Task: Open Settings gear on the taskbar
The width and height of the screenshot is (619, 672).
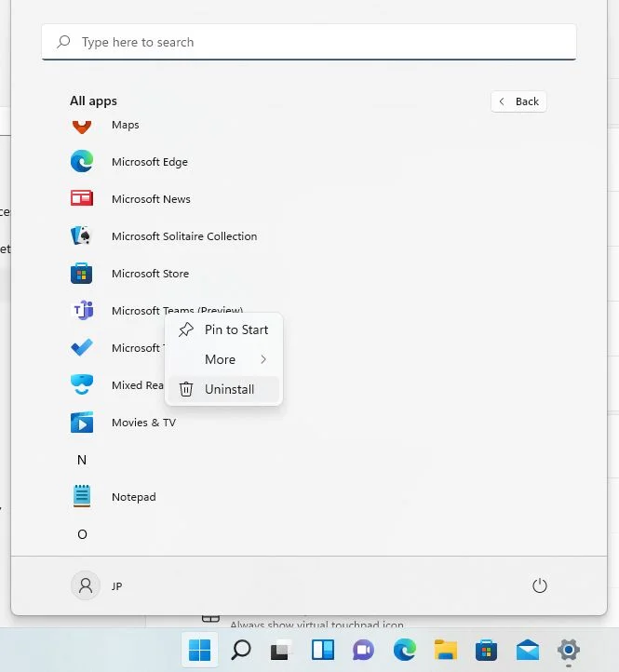Action: click(x=569, y=651)
